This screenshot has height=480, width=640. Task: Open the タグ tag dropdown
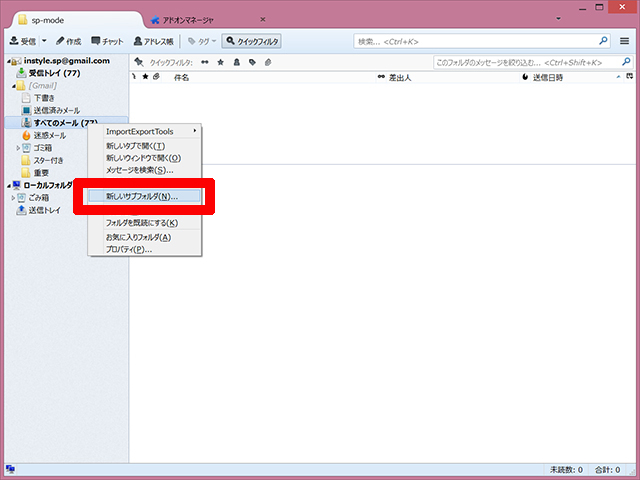pyautogui.click(x=202, y=41)
